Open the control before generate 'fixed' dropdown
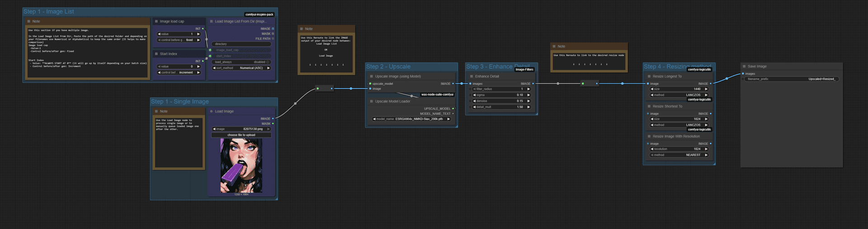The width and height of the screenshot is (868, 229). (x=179, y=40)
